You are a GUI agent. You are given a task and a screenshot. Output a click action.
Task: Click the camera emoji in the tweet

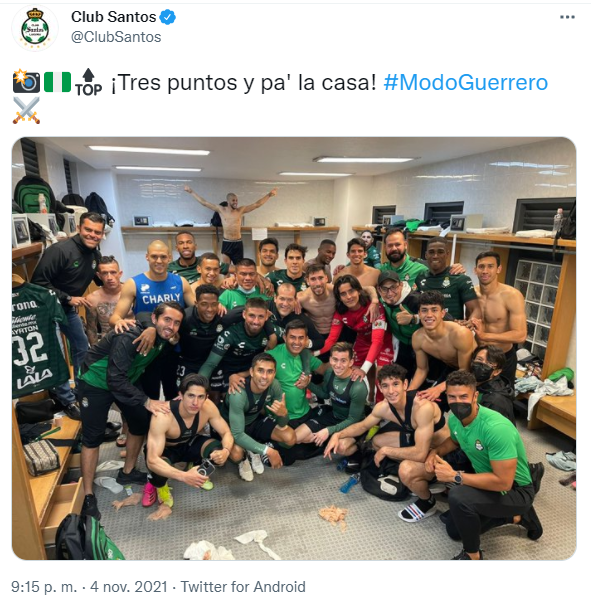[x=26, y=82]
